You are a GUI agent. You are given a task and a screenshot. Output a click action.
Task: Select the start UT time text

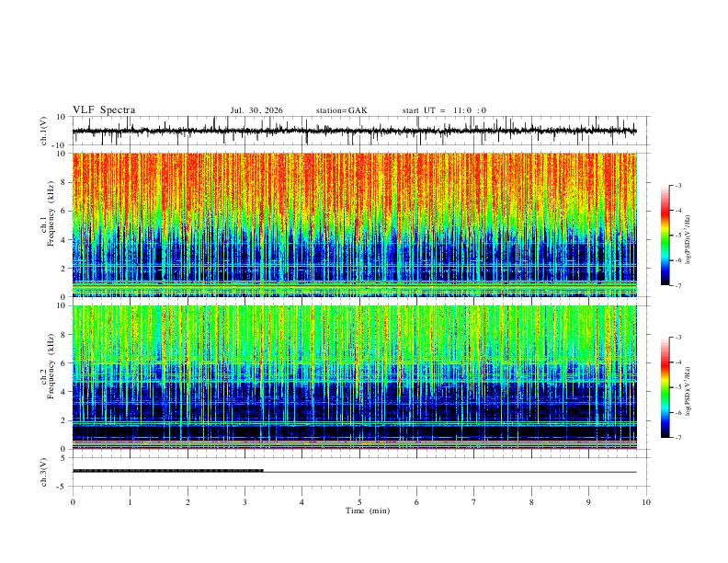[444, 110]
